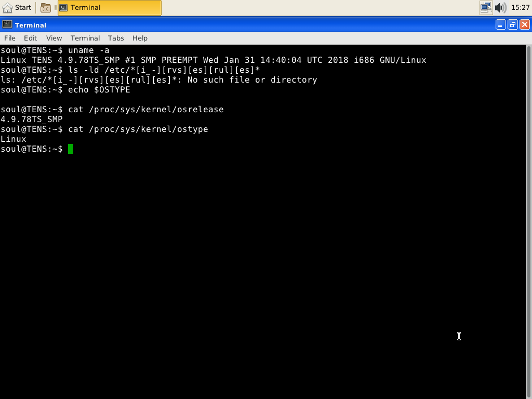Image resolution: width=532 pixels, height=399 pixels.
Task: Click the terminal vertical scrollbar
Action: [x=528, y=222]
